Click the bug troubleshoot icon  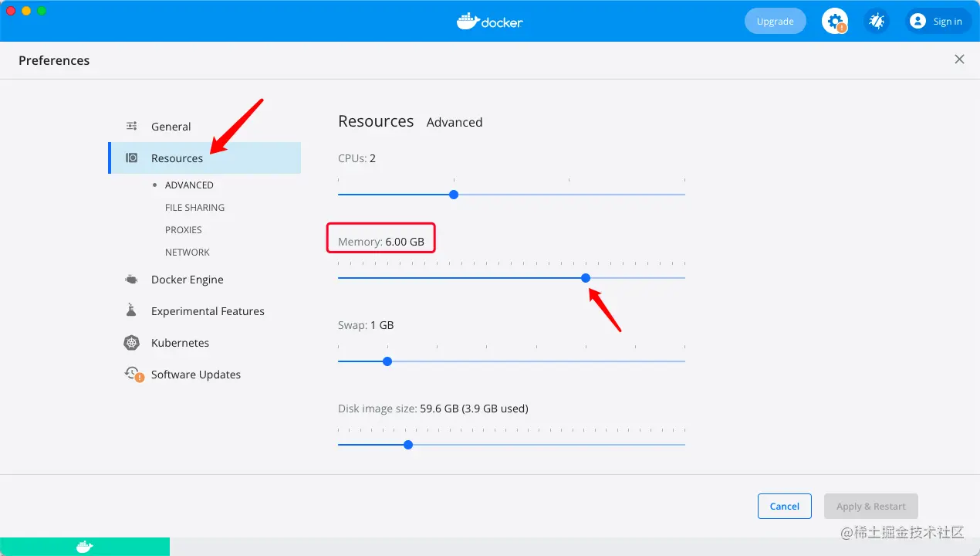(876, 22)
